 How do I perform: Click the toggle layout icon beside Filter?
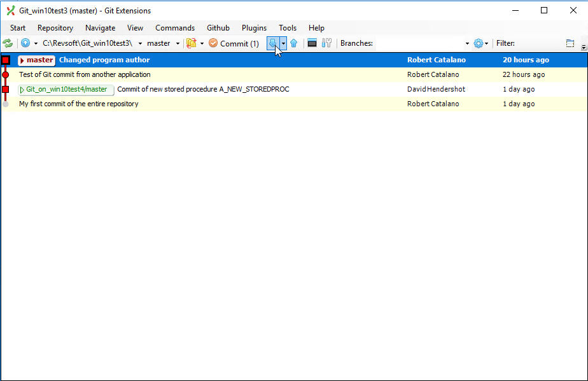click(x=570, y=43)
